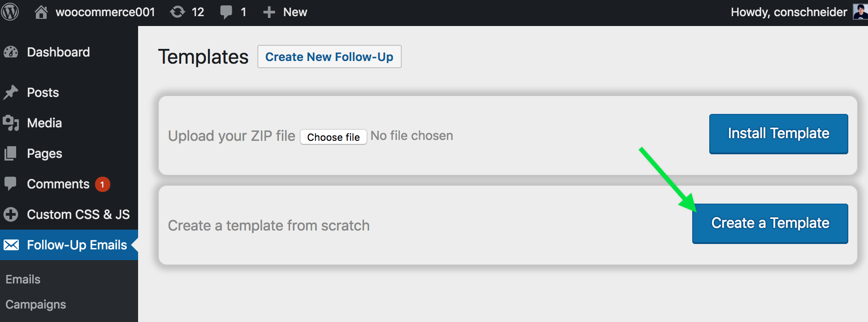The image size is (868, 322).
Task: Click Create New Follow-Up button
Action: 330,57
